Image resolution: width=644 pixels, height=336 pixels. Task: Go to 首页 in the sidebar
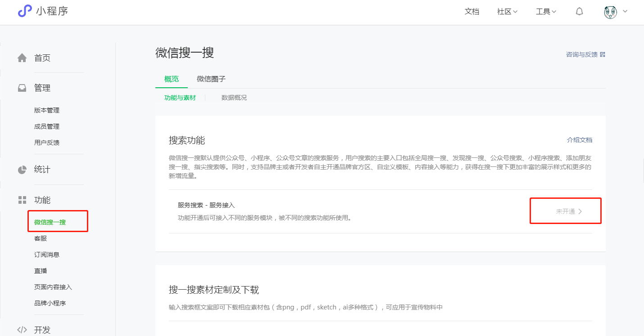(42, 58)
